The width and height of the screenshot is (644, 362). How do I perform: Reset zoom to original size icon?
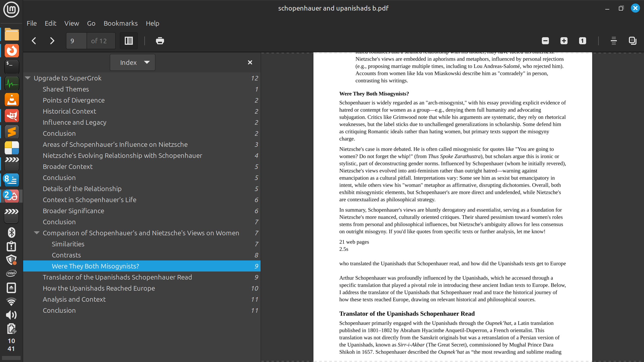click(582, 41)
